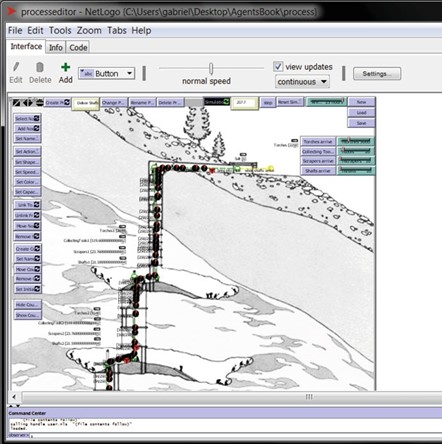Expand the Button widget type dropdown
442x444 pixels.
[x=106, y=73]
